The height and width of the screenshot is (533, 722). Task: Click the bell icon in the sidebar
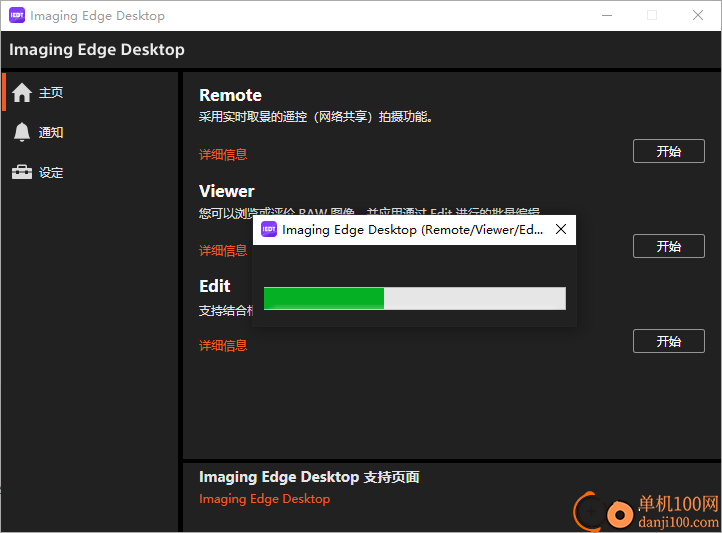[22, 132]
